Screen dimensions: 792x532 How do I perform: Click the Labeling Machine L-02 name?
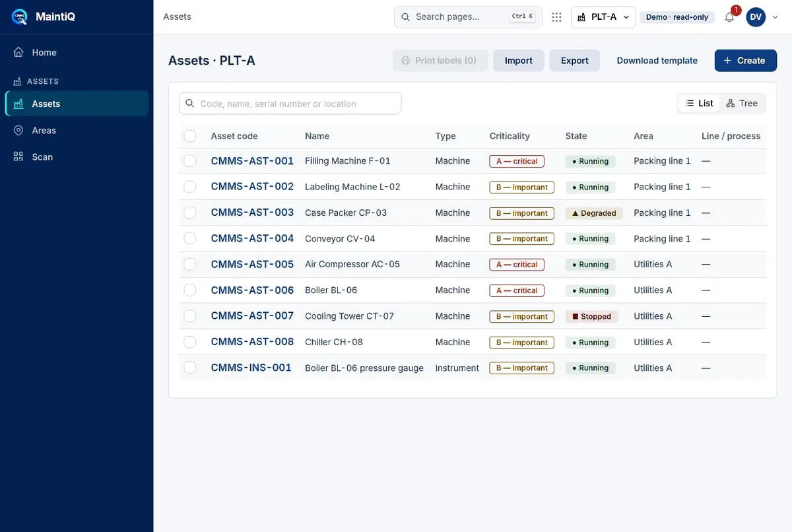click(352, 187)
